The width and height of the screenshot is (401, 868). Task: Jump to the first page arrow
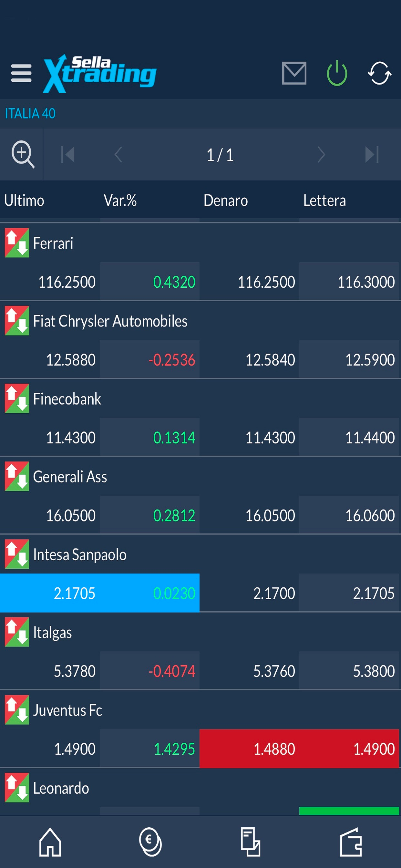68,155
